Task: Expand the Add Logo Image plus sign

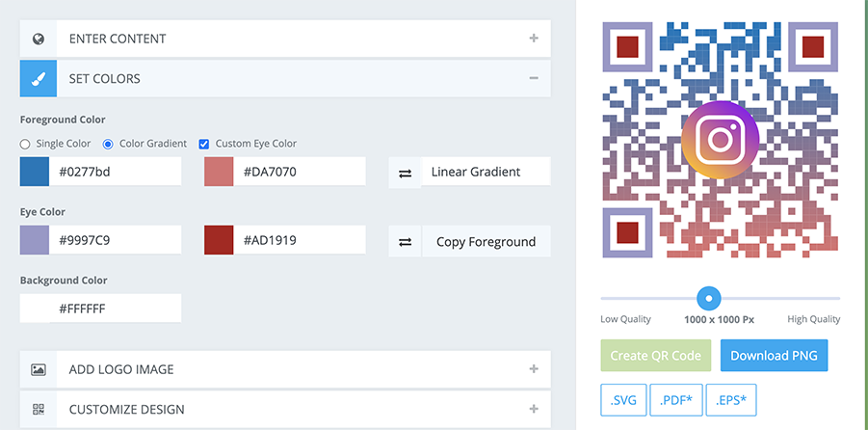Action: 534,369
